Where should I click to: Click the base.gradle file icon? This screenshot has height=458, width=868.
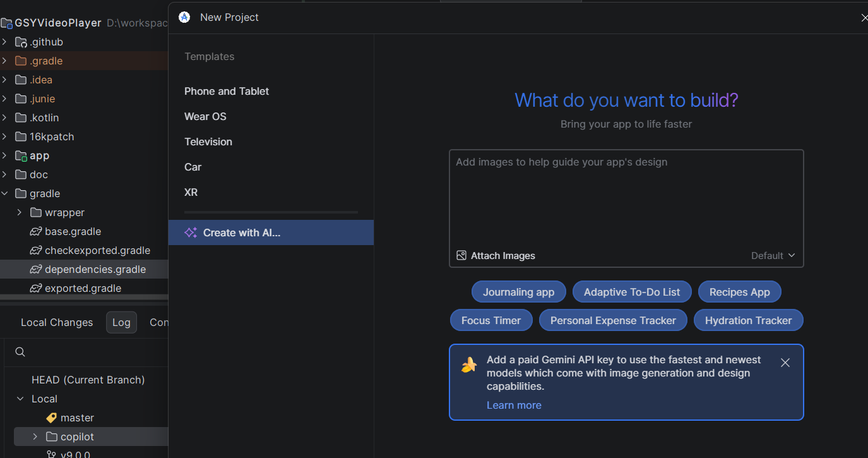(x=36, y=231)
